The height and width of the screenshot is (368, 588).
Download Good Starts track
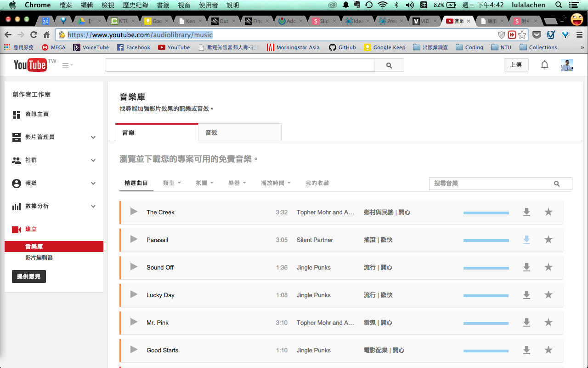tap(527, 350)
